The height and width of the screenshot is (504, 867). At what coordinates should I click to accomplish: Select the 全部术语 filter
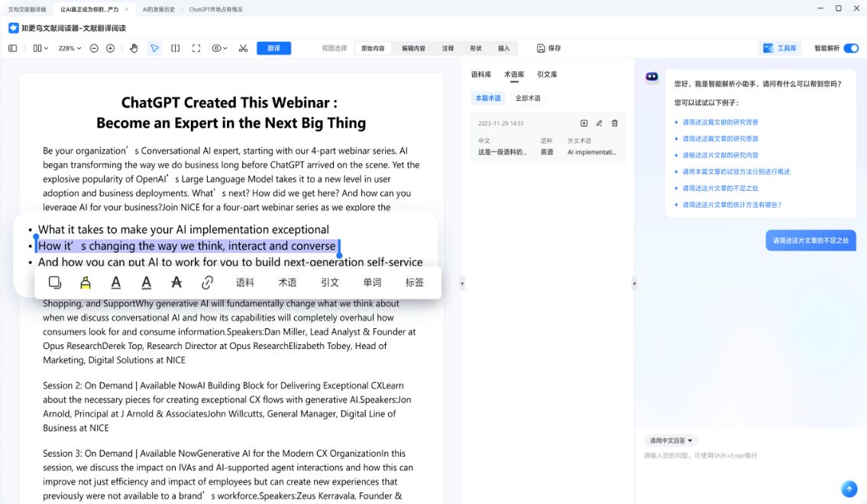(528, 99)
